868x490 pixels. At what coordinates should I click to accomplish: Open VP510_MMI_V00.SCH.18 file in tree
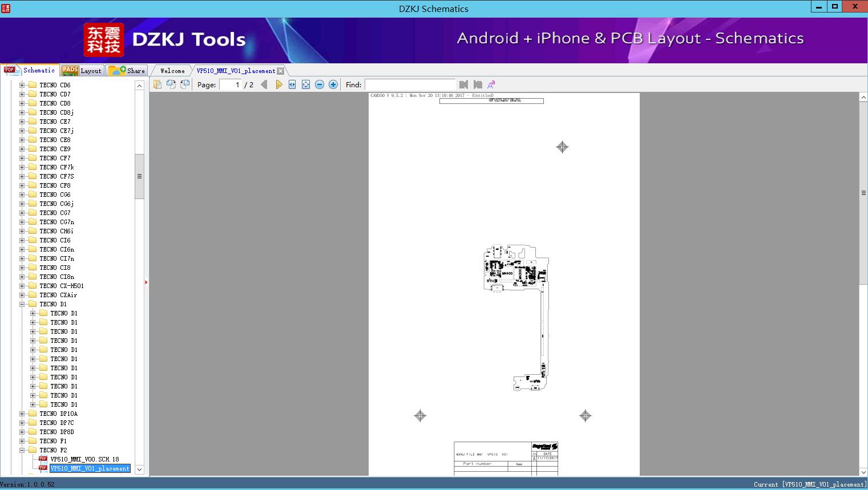point(84,459)
